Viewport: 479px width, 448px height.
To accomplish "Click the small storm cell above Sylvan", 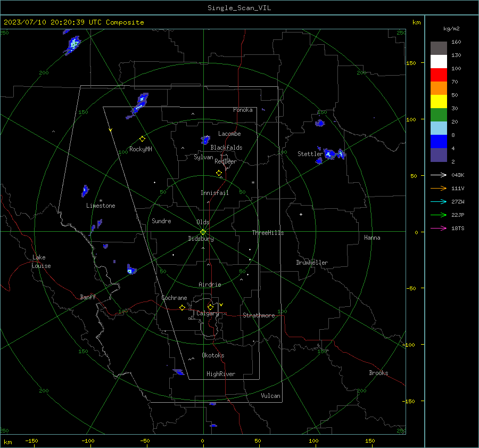I will [205, 140].
